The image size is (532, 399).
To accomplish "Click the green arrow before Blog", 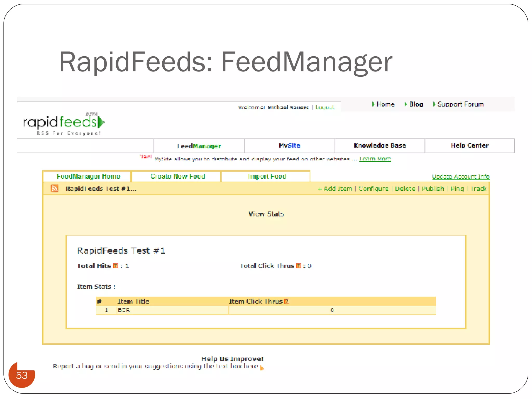I will pos(406,104).
